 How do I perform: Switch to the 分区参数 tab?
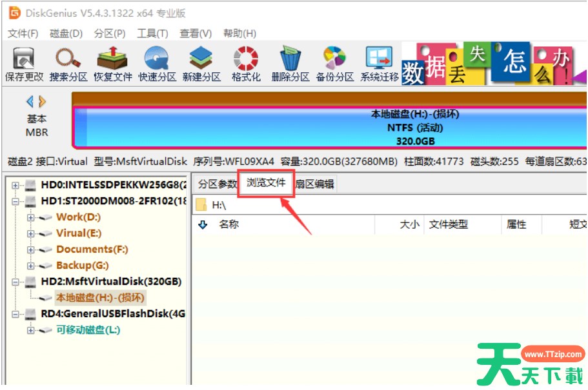tap(217, 184)
